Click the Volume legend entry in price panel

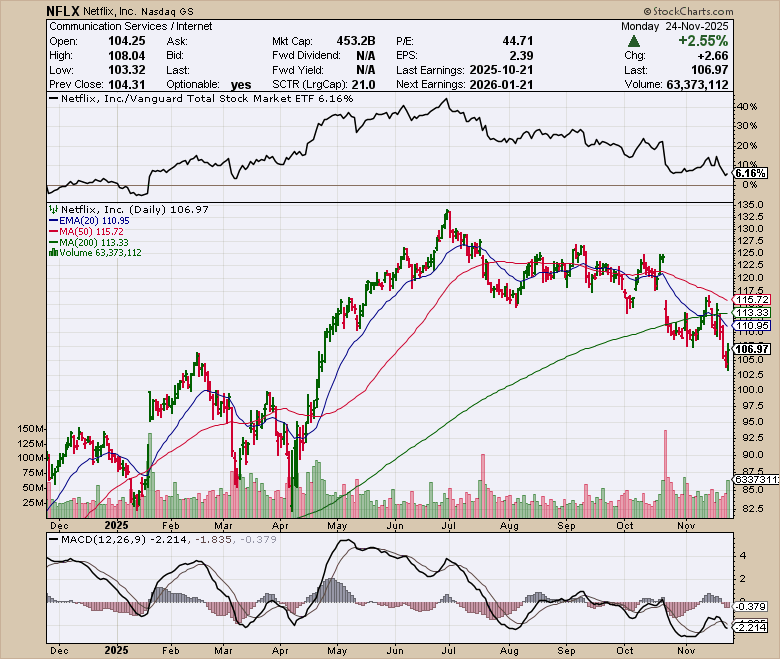pyautogui.click(x=95, y=253)
